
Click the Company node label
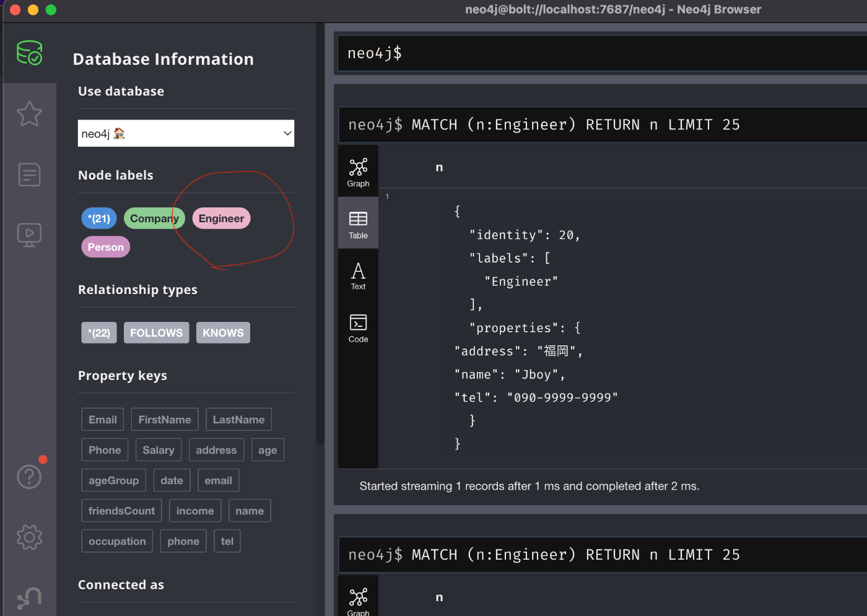[154, 218]
